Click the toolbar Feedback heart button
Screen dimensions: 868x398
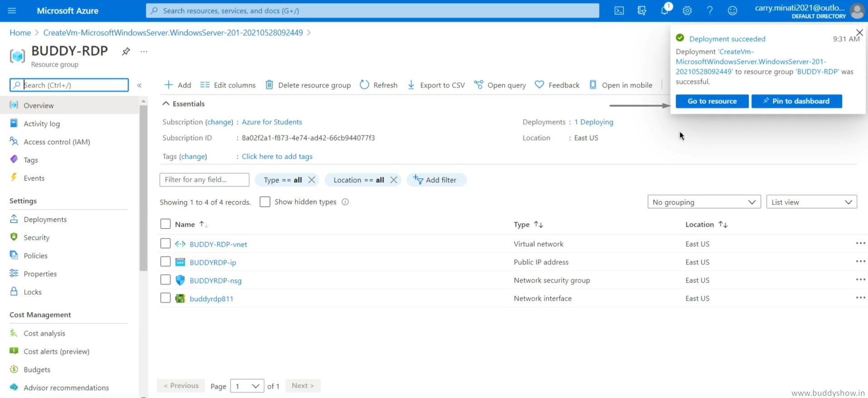557,85
